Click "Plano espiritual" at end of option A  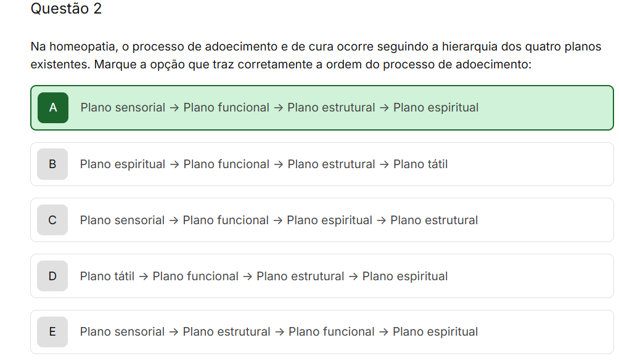(436, 108)
